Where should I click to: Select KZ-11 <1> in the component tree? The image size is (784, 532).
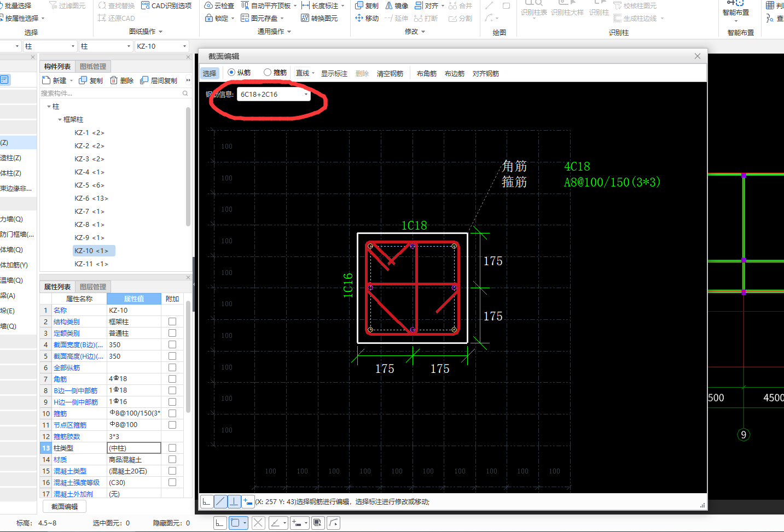pos(91,264)
